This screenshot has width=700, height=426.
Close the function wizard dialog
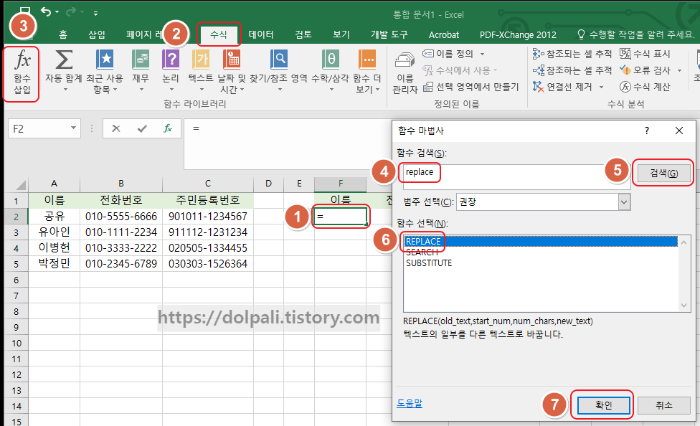coord(679,130)
